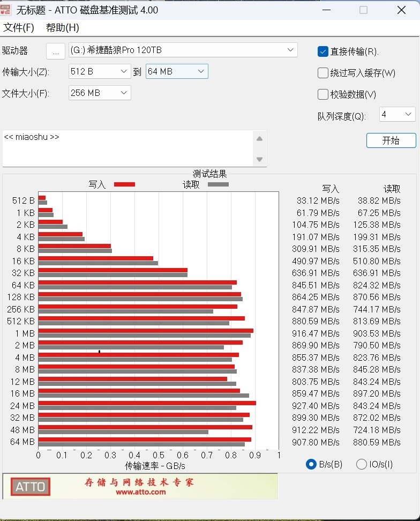
Task: Open the drive browse button with ellipsis
Action: coord(56,51)
